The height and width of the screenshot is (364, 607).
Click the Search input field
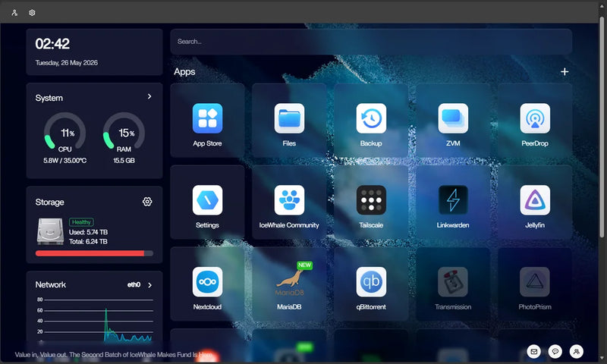click(371, 42)
